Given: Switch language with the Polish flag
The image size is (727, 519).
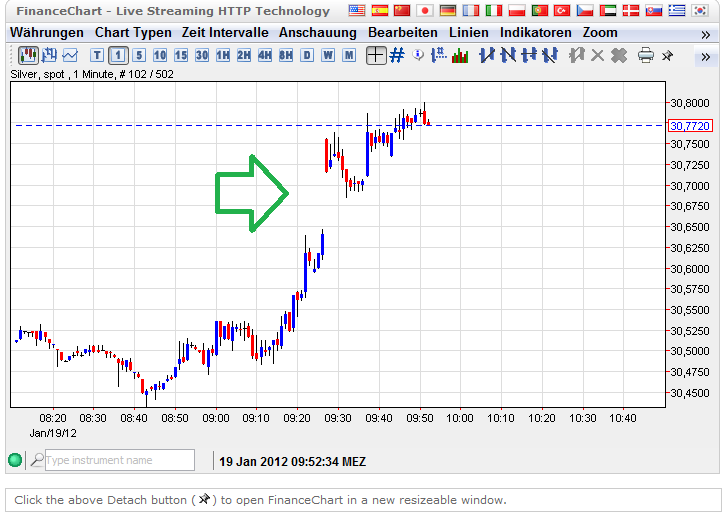Looking at the screenshot, I should click(x=517, y=10).
